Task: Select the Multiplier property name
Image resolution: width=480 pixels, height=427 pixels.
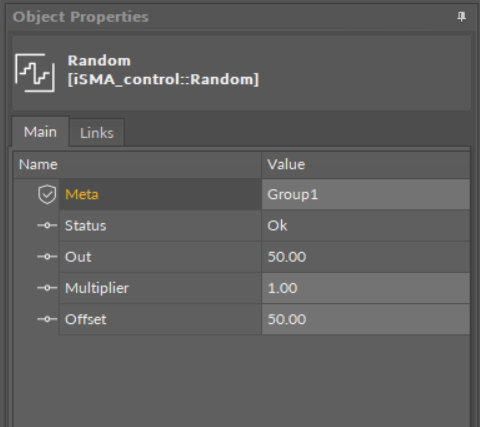Action: 97,288
